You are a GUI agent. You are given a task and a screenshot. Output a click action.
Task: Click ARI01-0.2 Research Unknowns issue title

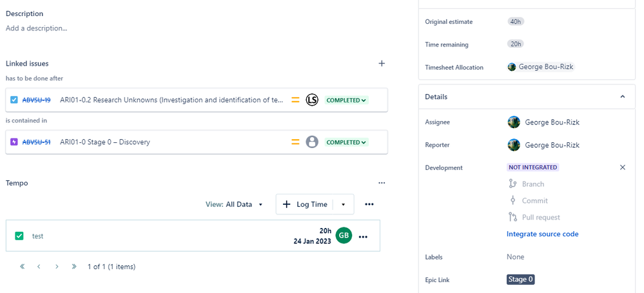[171, 100]
